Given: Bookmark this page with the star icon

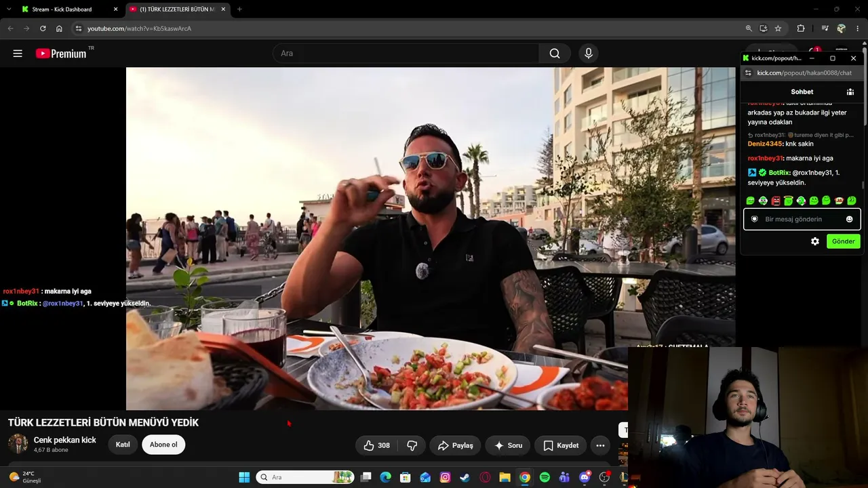Looking at the screenshot, I should pos(778,28).
